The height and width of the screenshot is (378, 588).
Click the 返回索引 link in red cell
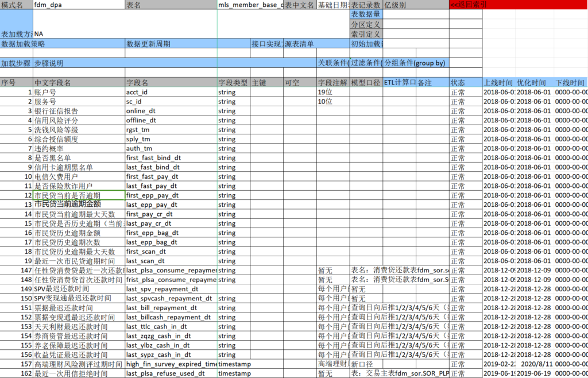pos(469,5)
